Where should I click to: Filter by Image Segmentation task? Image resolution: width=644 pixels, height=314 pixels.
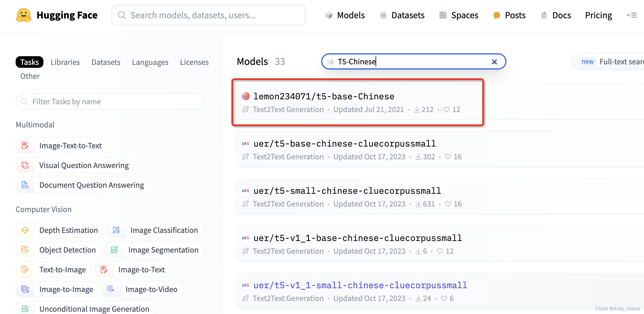154,250
